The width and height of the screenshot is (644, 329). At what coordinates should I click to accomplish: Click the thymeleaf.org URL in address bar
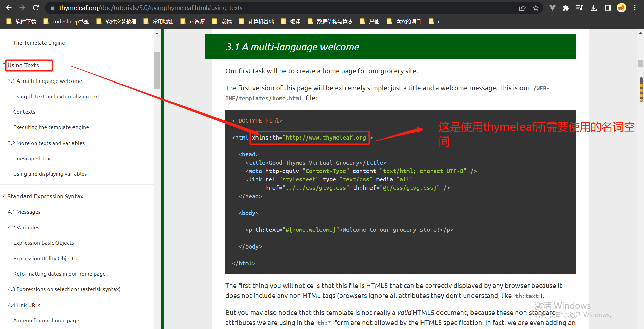coord(151,8)
